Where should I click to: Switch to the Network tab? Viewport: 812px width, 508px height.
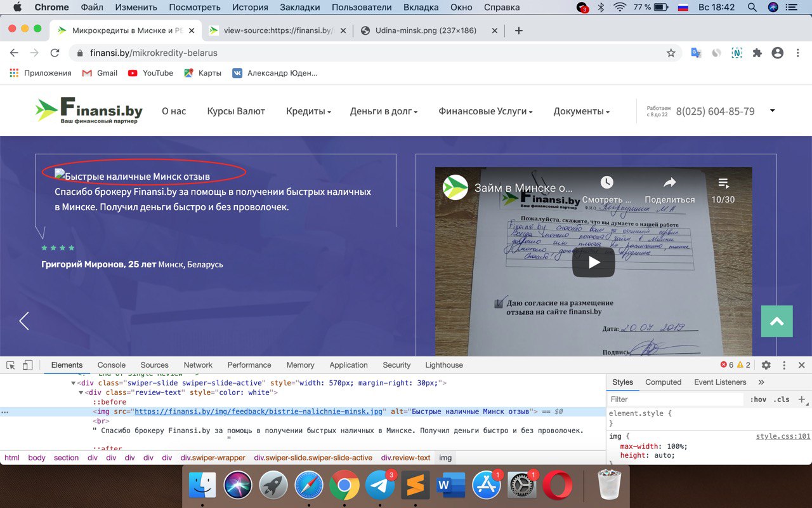click(x=198, y=365)
